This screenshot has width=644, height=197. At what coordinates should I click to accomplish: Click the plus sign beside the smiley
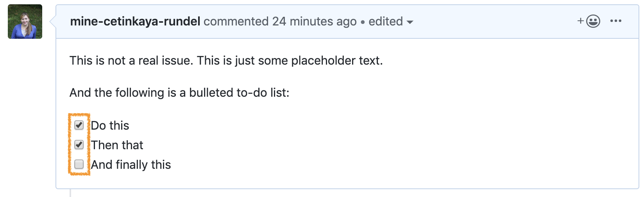tap(581, 21)
